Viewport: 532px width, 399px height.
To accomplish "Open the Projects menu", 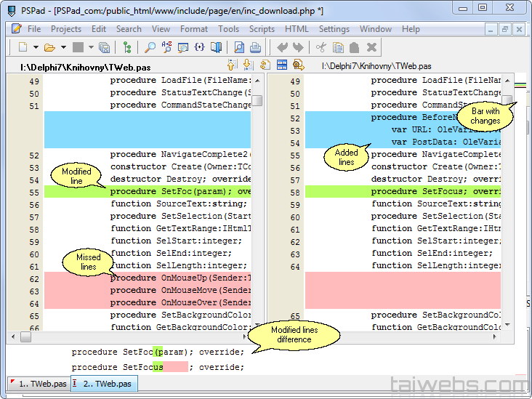I will (66, 29).
